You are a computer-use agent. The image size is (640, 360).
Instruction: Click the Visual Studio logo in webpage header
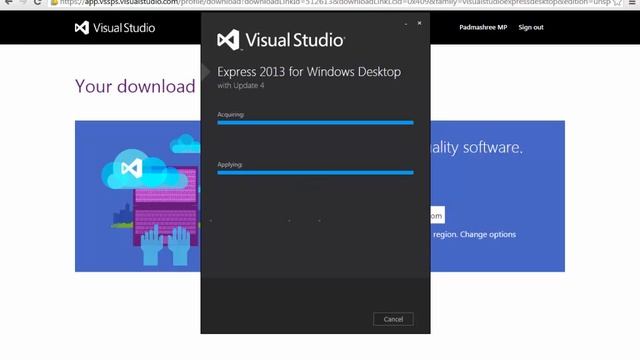(115, 28)
